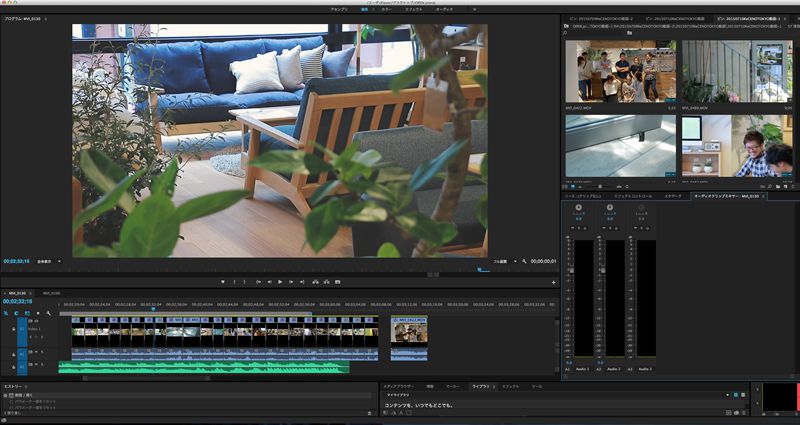Select the smiling man clip thumbnail
Screen dimensions: 800x425
[x=737, y=146]
